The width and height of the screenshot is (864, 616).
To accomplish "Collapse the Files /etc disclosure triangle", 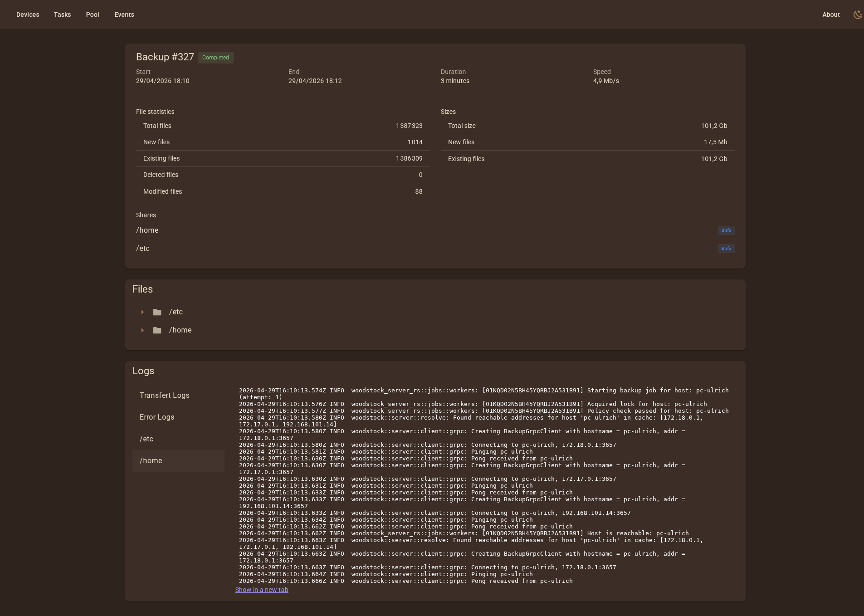I will pyautogui.click(x=143, y=312).
